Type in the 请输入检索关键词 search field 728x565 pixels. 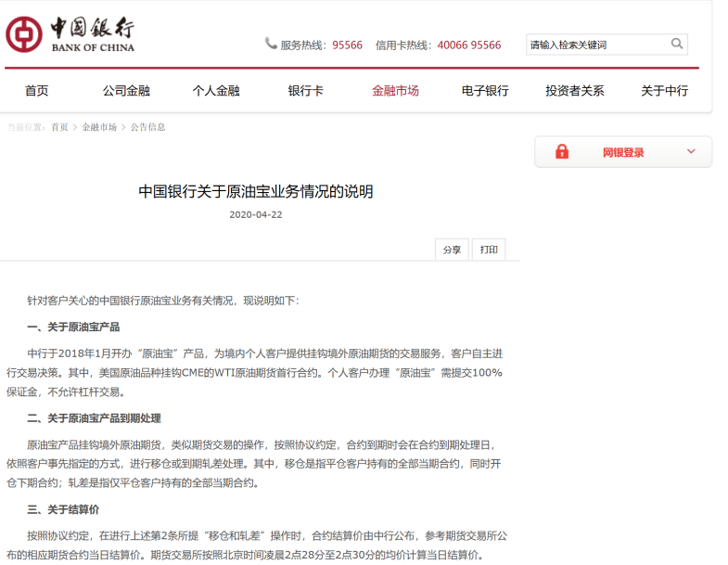[595, 45]
